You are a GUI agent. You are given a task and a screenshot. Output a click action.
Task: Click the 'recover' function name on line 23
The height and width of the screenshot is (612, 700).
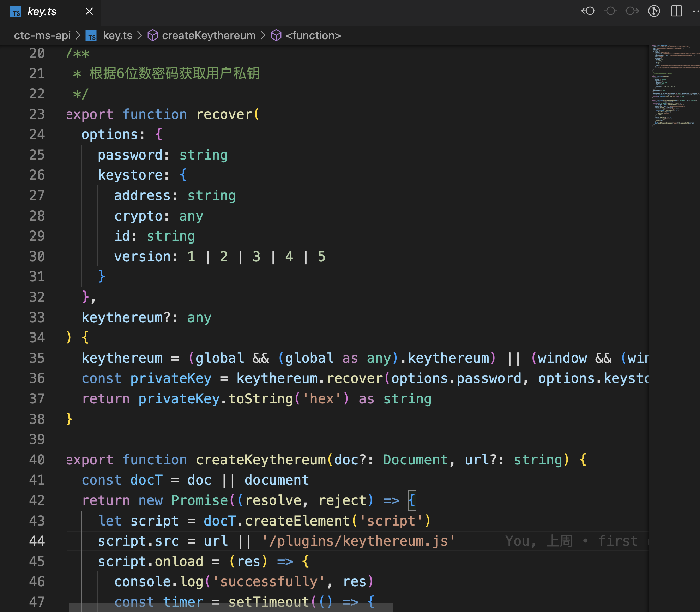click(224, 114)
